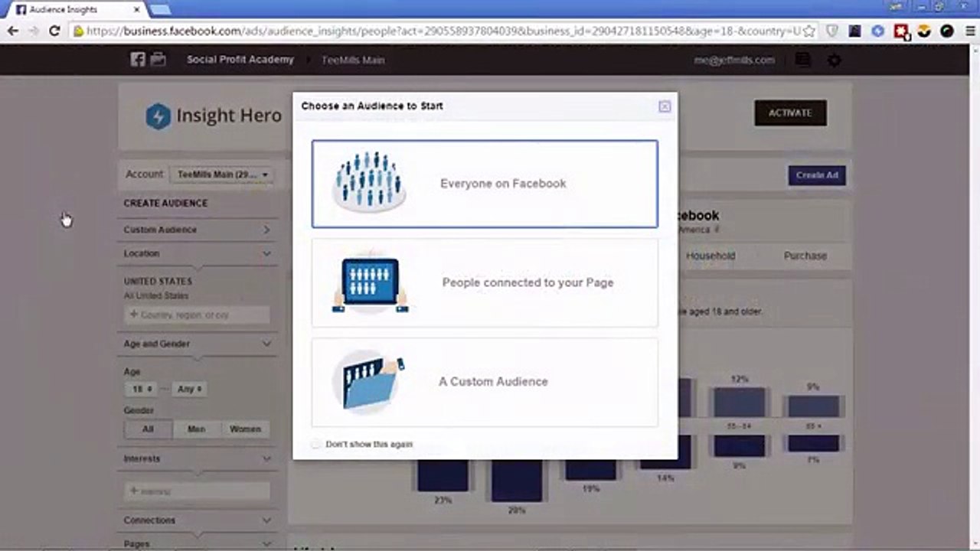Click the ACTIVATE button in Insight Hero banner
The height and width of the screenshot is (551, 980).
coord(790,112)
